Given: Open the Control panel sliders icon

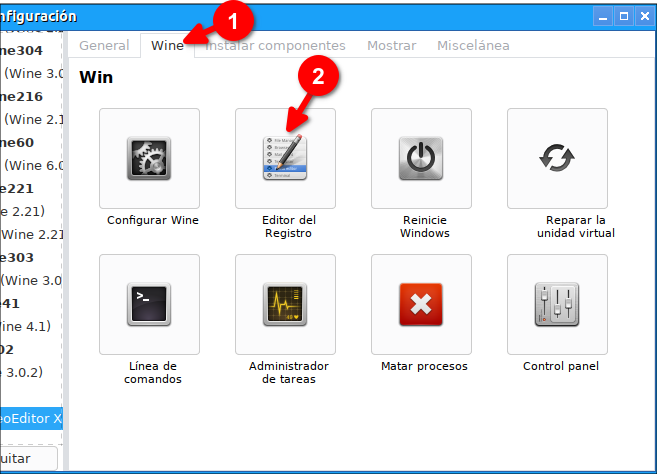Looking at the screenshot, I should 557,304.
